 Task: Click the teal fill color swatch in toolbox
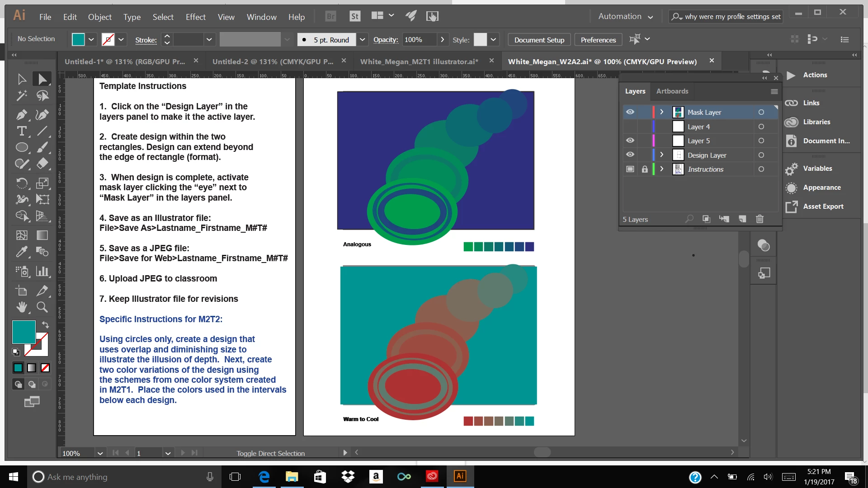[x=24, y=332]
